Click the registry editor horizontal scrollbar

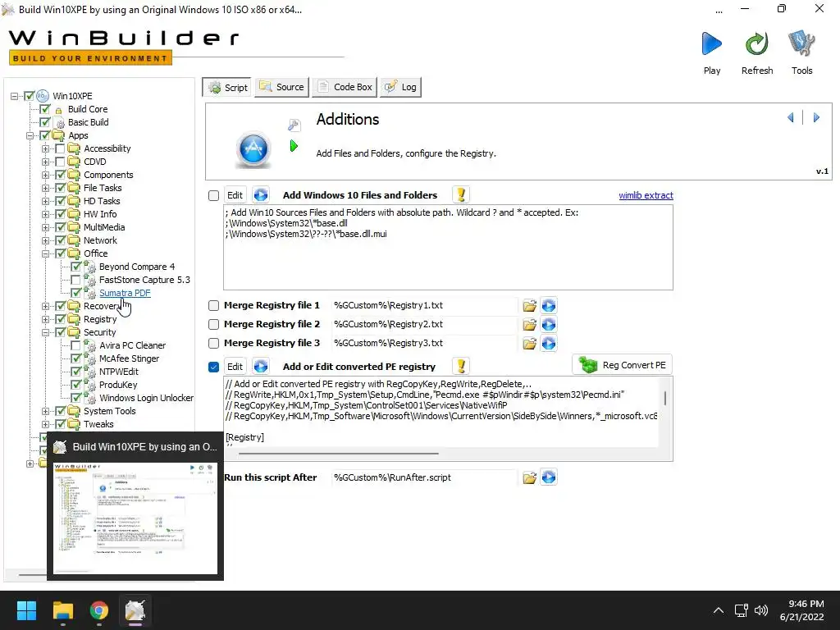coord(339,454)
